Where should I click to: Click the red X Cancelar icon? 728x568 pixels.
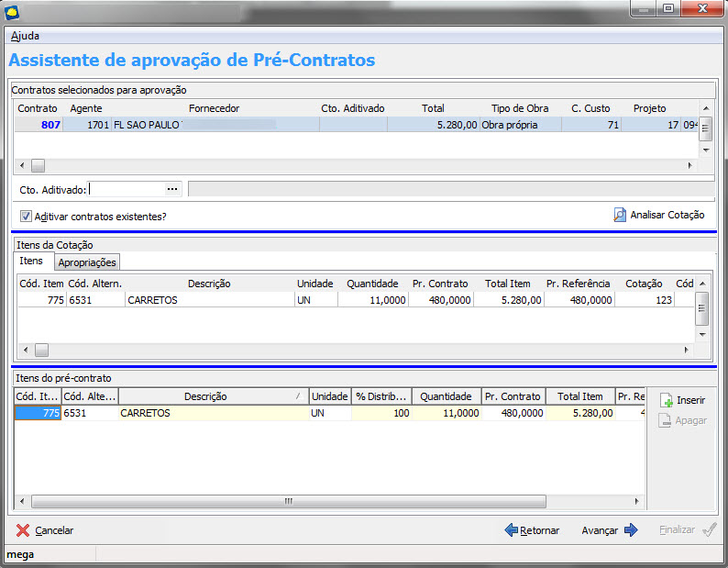point(23,530)
